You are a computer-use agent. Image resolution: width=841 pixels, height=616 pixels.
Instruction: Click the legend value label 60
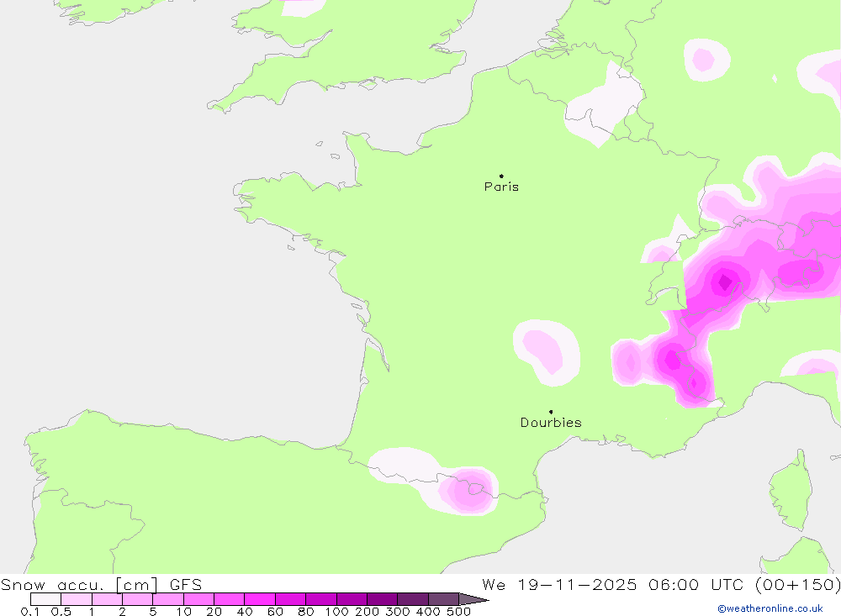(x=275, y=611)
